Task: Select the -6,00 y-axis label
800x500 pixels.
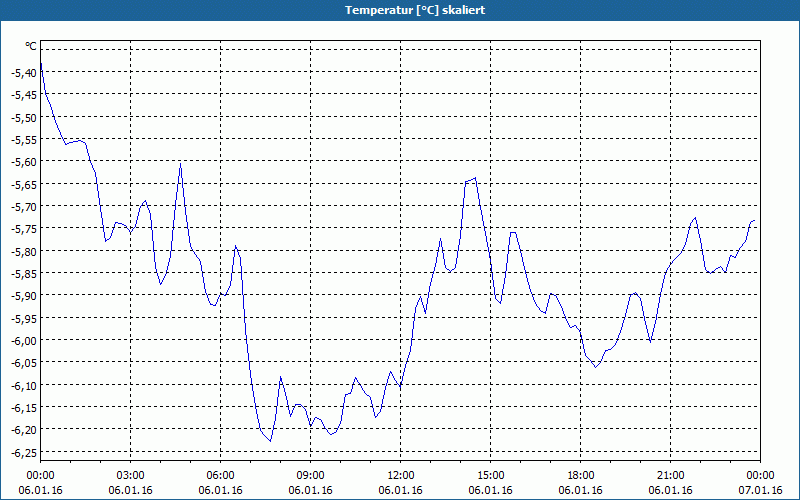Action: (x=23, y=341)
